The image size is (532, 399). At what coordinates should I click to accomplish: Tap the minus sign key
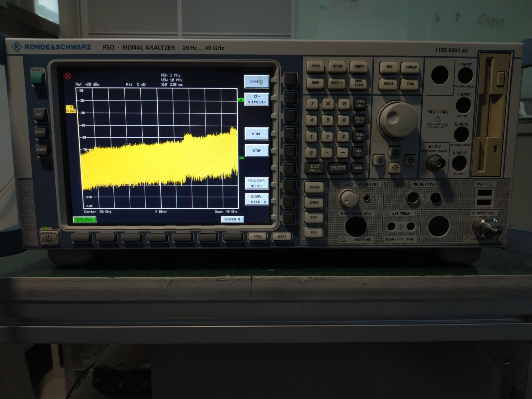[342, 153]
